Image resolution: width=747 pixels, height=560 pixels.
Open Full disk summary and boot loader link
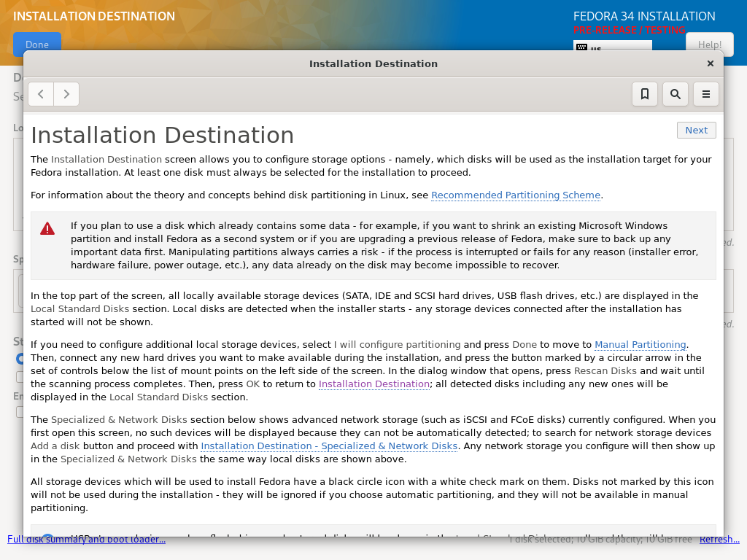pyautogui.click(x=86, y=539)
